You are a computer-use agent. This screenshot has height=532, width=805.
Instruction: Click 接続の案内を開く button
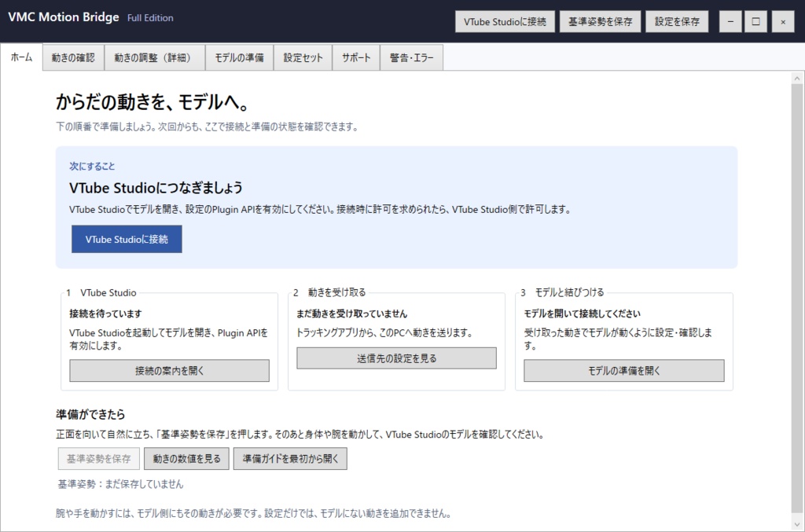tap(170, 370)
